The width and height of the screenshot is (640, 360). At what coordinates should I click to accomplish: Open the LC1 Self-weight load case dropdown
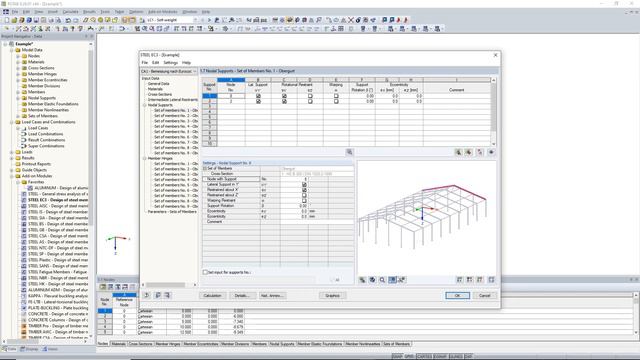pyautogui.click(x=195, y=20)
